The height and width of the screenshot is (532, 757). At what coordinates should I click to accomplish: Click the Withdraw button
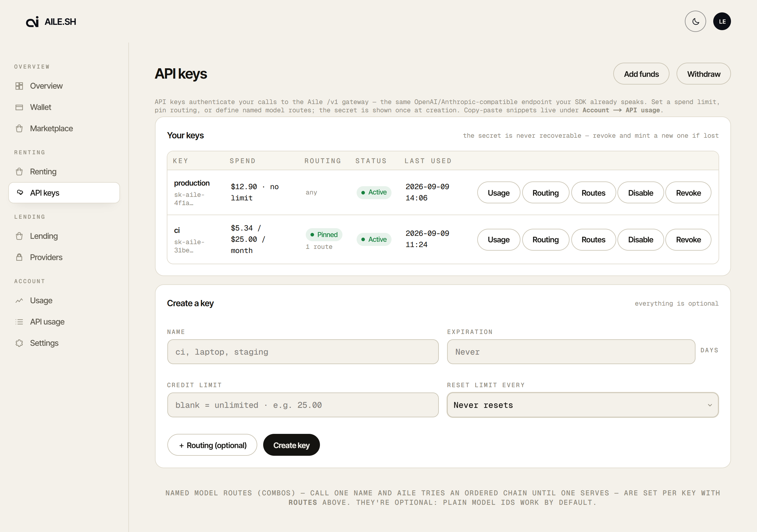703,74
